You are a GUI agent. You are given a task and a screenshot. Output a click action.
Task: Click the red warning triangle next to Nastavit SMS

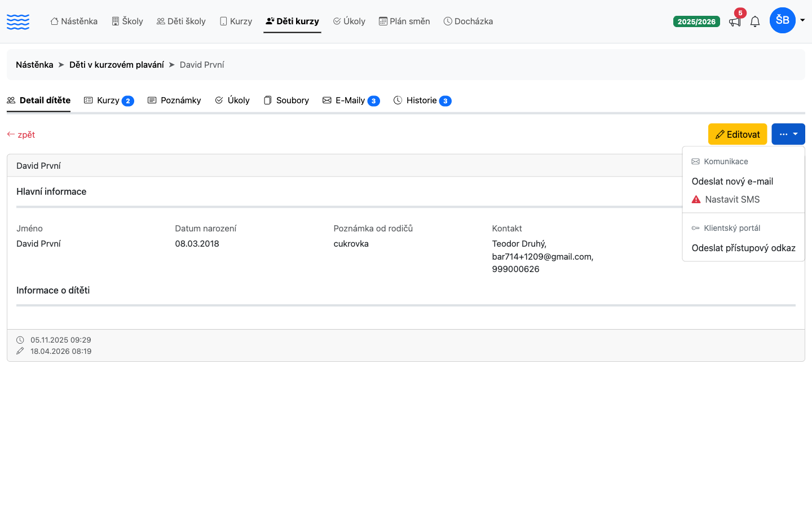(696, 199)
